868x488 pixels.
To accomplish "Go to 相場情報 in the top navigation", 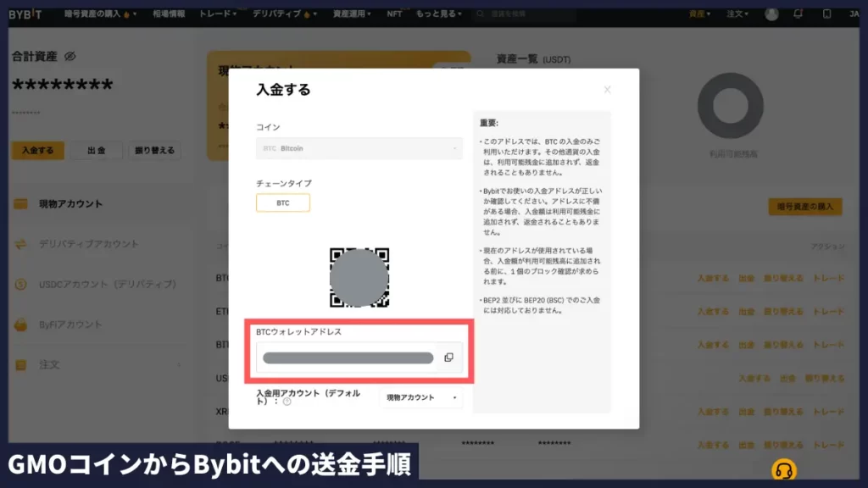I will tap(169, 14).
